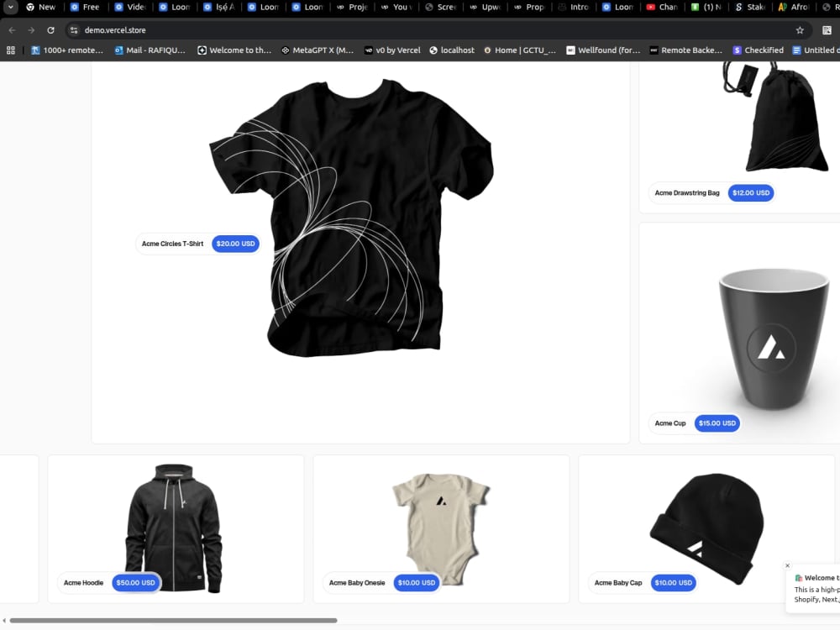Click the $15.00 USD price badge
The width and height of the screenshot is (840, 630).
[717, 423]
